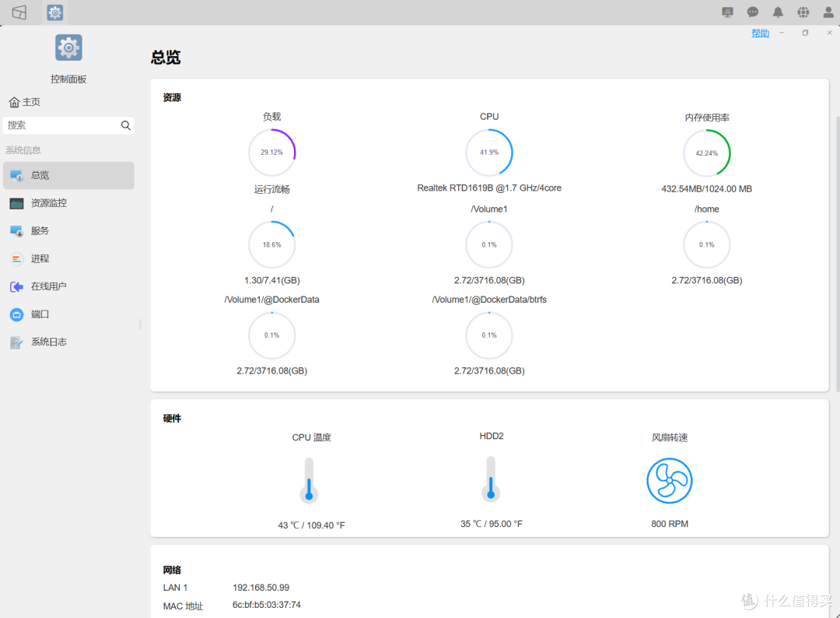Click the MAC 地址 label

click(184, 606)
